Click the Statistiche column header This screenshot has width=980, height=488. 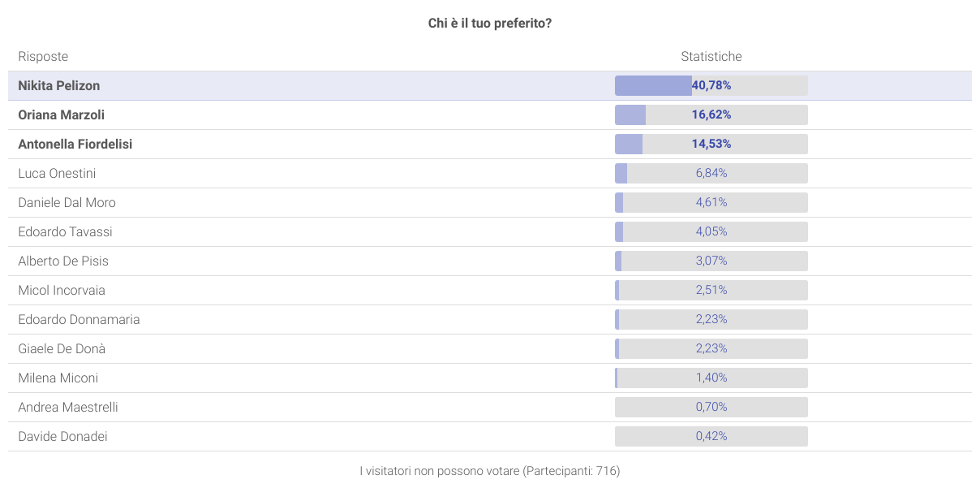pos(711,56)
